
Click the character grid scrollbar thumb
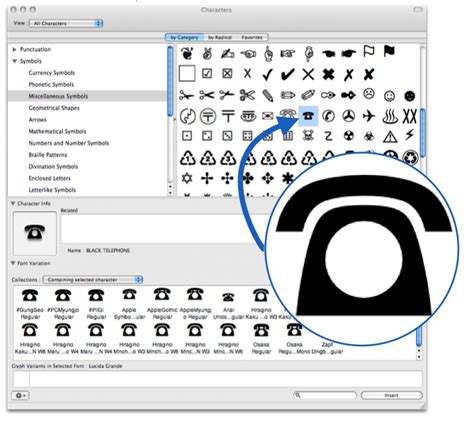pyautogui.click(x=422, y=132)
